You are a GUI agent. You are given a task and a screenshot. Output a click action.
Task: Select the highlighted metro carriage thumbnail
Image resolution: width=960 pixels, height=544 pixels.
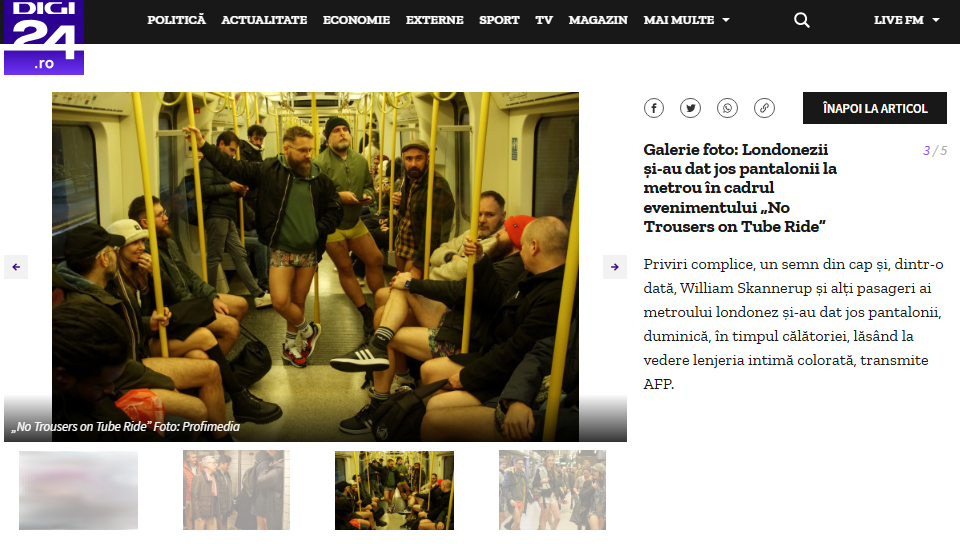pos(394,490)
